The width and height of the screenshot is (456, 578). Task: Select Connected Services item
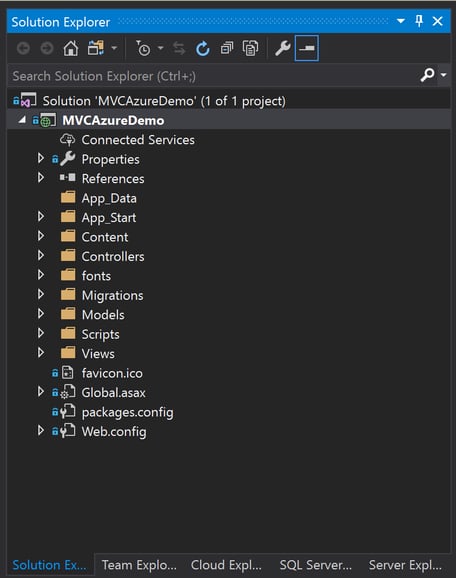tap(138, 140)
